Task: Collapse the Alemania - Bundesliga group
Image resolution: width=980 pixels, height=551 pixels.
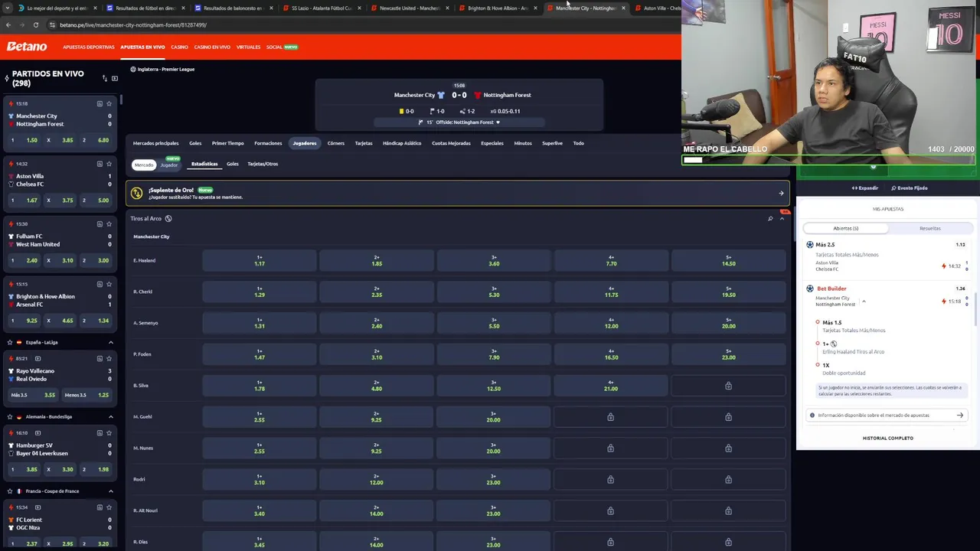Action: coord(110,417)
